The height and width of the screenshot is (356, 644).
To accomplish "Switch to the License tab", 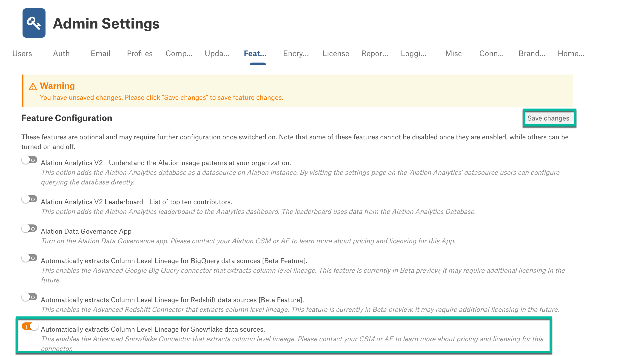I will 336,54.
